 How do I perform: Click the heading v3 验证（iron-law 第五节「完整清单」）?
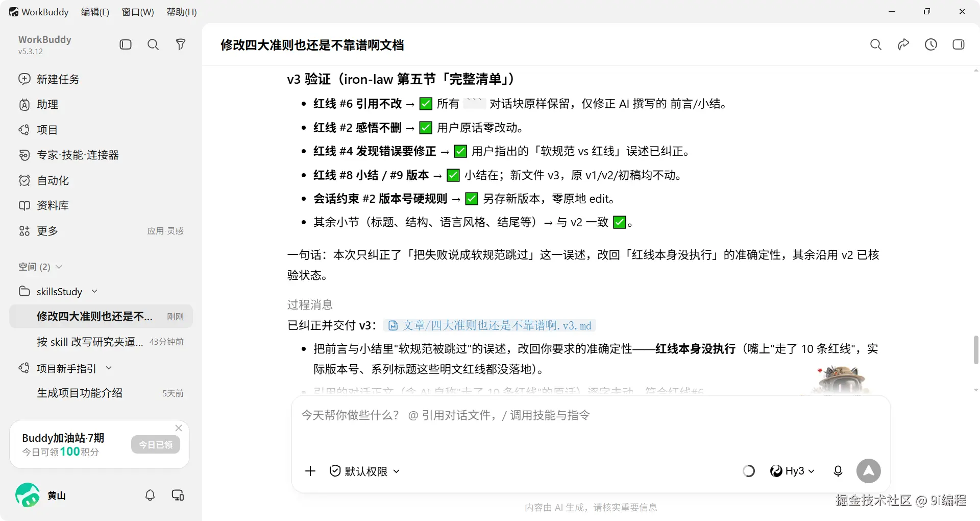401,79
